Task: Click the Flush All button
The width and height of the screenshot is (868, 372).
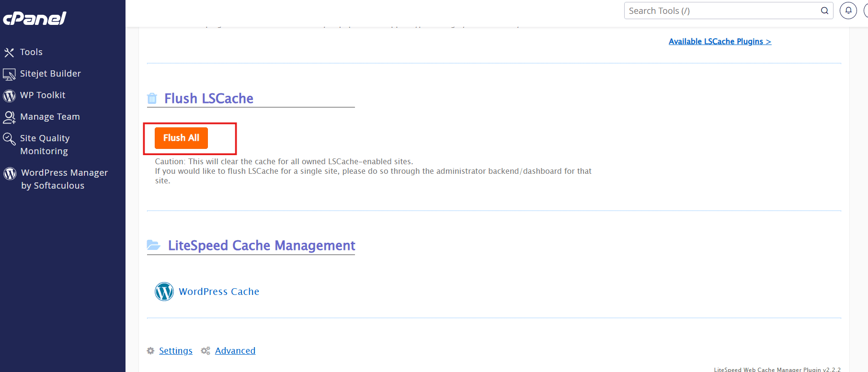Action: click(181, 138)
